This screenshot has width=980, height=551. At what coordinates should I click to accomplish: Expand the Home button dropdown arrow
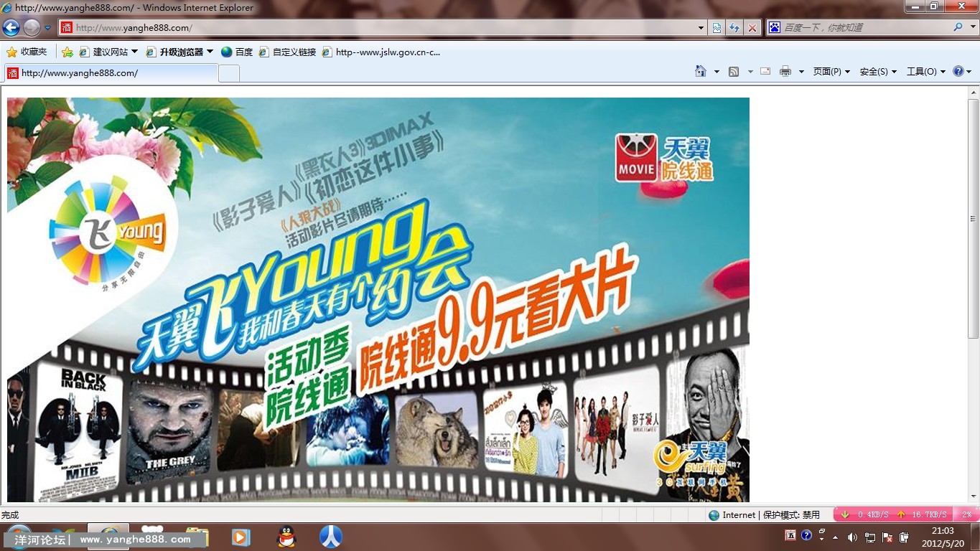[x=717, y=72]
